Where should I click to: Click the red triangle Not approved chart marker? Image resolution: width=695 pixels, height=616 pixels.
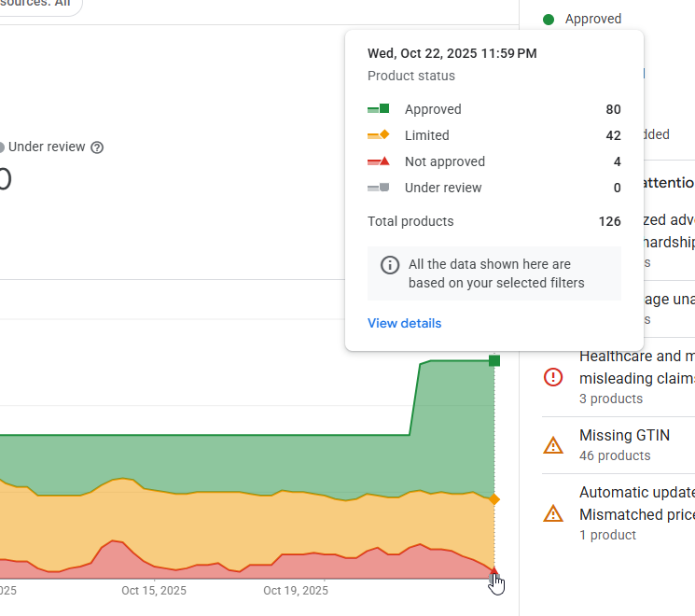[x=494, y=571]
